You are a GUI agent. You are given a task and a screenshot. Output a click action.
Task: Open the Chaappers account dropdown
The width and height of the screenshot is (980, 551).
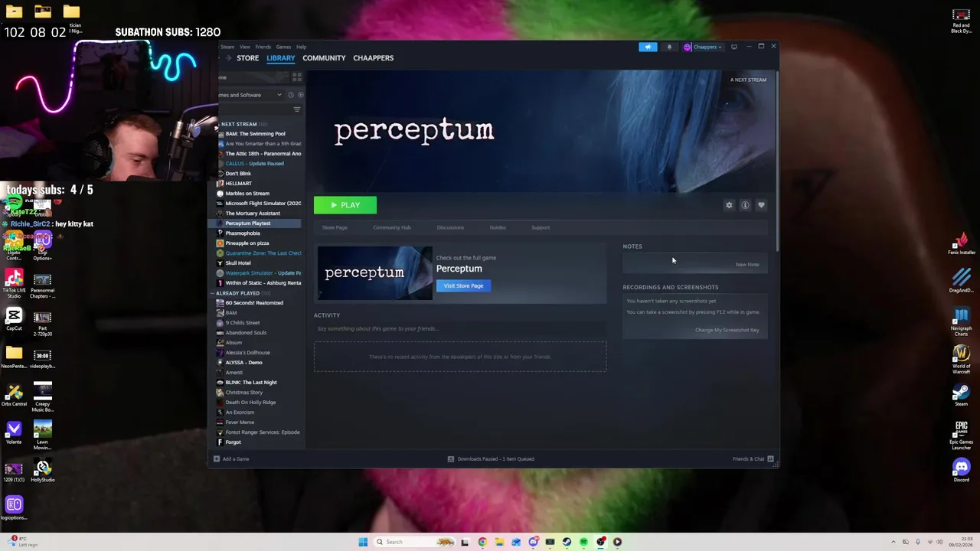click(x=703, y=47)
